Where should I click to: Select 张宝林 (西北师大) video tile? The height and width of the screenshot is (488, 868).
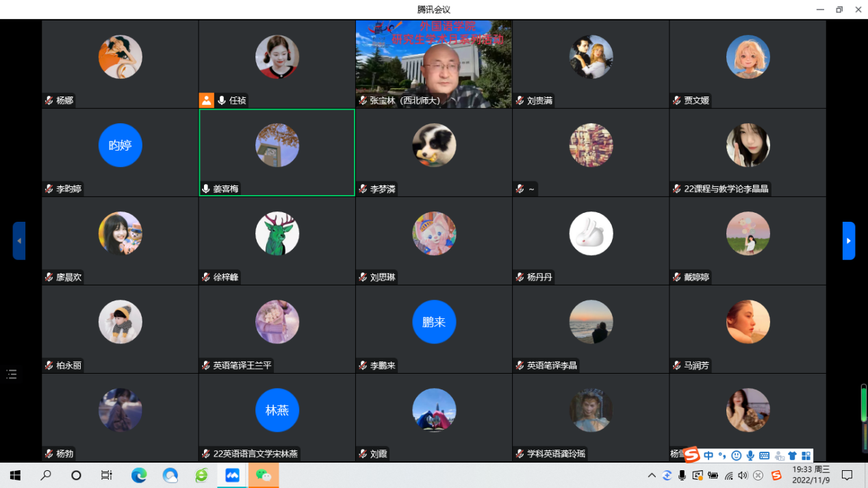[x=433, y=64]
